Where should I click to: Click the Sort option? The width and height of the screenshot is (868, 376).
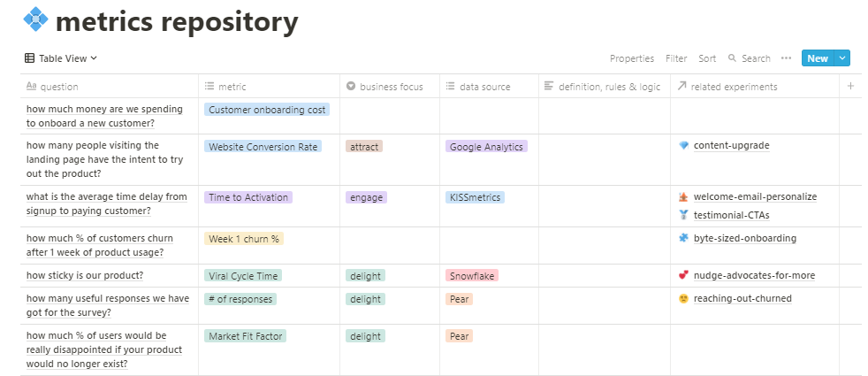(x=707, y=58)
